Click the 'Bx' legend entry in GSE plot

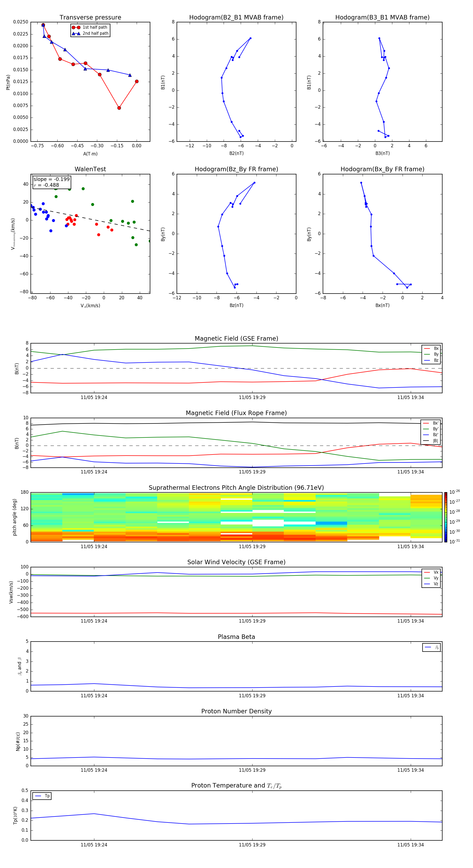pos(431,349)
